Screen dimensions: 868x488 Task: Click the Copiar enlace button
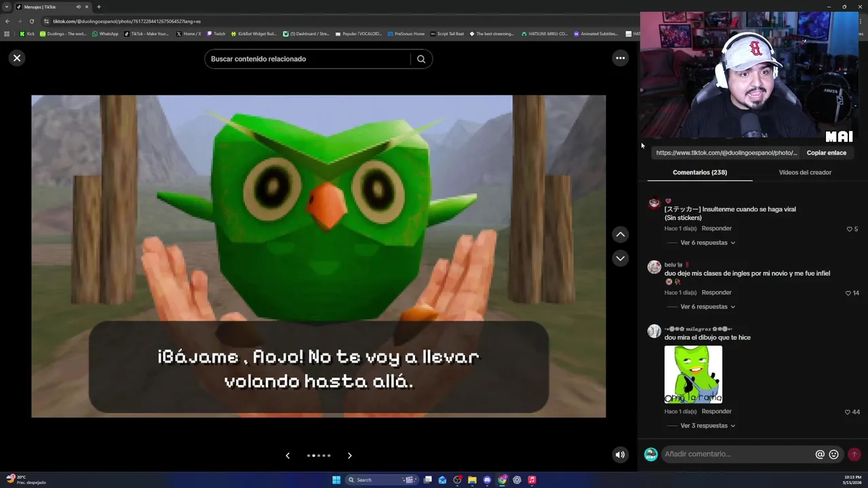point(826,153)
